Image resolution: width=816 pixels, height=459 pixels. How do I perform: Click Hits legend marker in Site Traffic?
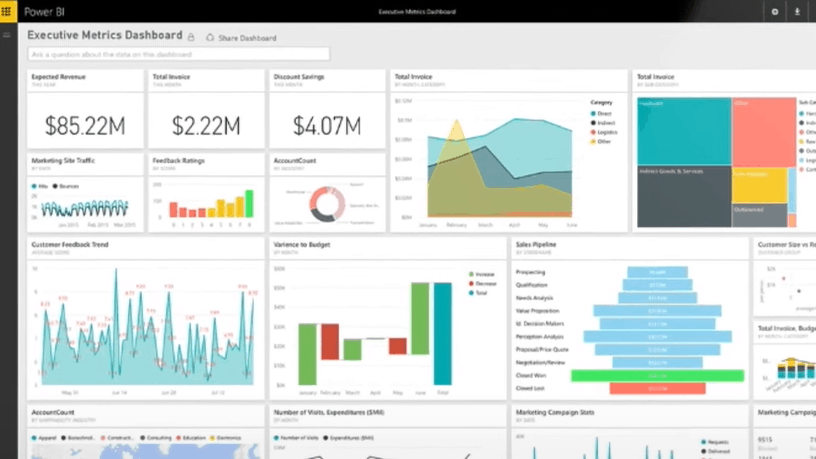tap(34, 186)
